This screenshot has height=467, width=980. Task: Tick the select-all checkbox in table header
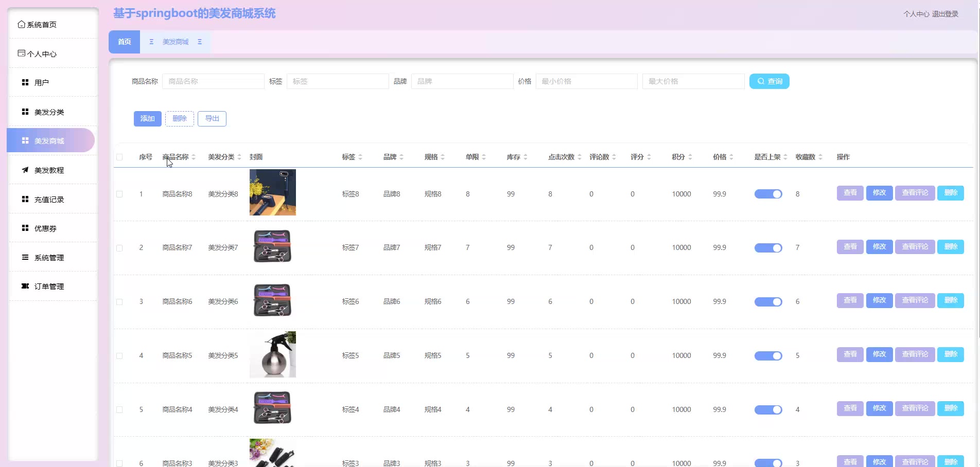tap(119, 157)
